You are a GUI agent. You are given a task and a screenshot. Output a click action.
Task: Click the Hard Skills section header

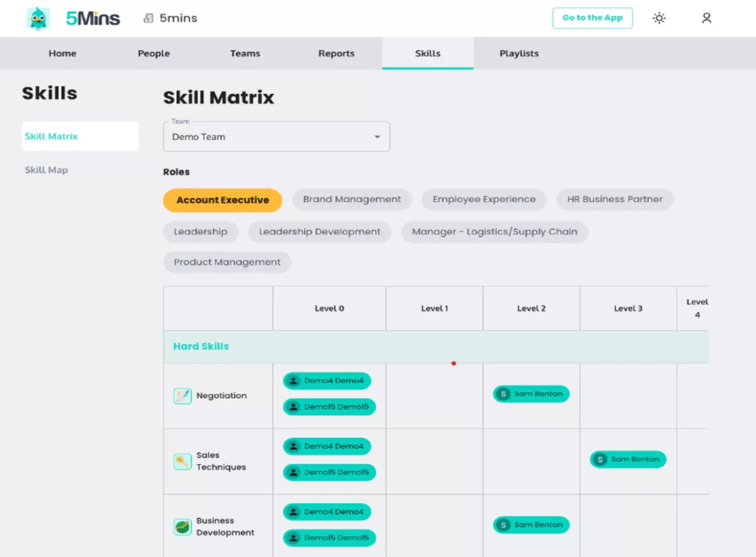click(436, 347)
